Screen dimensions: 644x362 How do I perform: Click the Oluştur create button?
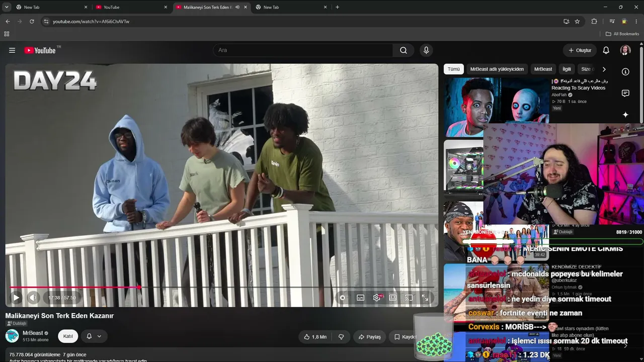pyautogui.click(x=580, y=50)
